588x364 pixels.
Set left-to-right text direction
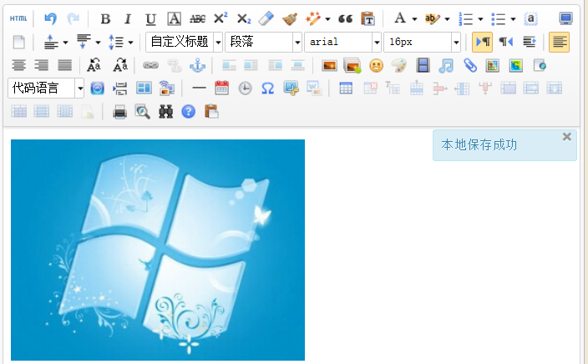(482, 42)
